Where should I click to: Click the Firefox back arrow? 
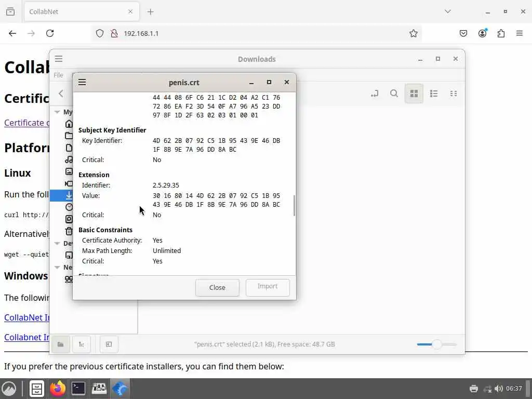(x=12, y=33)
